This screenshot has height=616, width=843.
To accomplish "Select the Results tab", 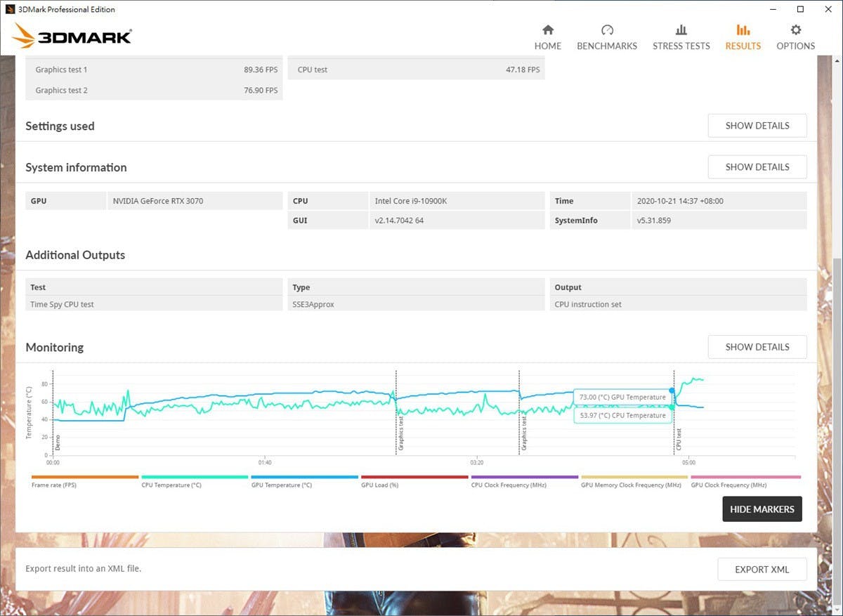I will (x=743, y=37).
